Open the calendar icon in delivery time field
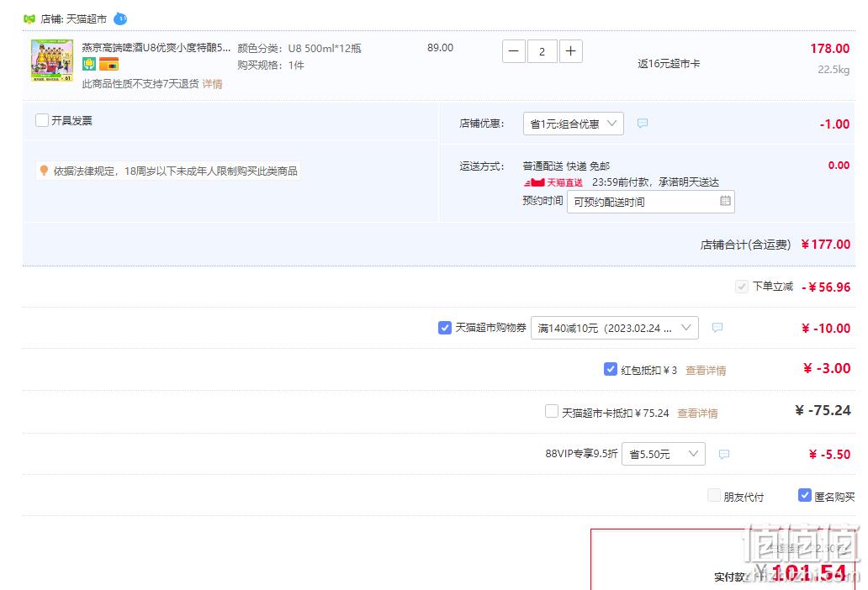 pos(725,201)
